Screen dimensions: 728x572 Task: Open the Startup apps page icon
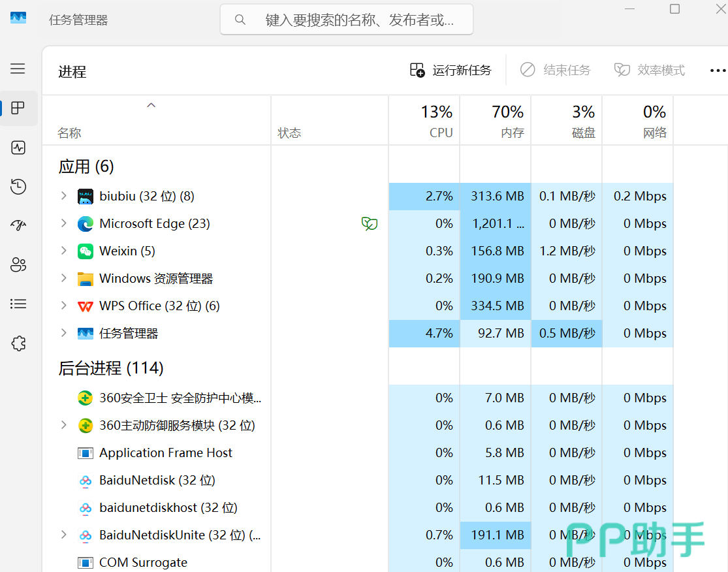click(18, 225)
